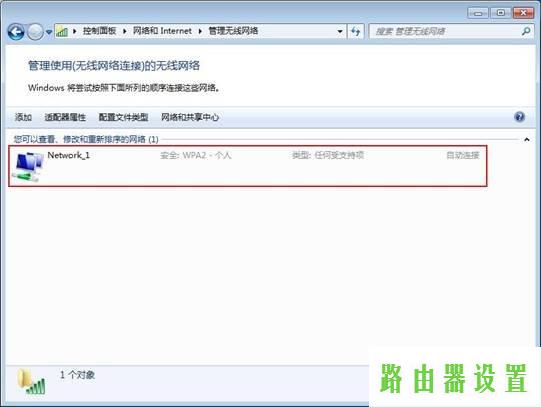Click the signal bars icon in address bar
The height and width of the screenshot is (407, 541).
coord(62,31)
